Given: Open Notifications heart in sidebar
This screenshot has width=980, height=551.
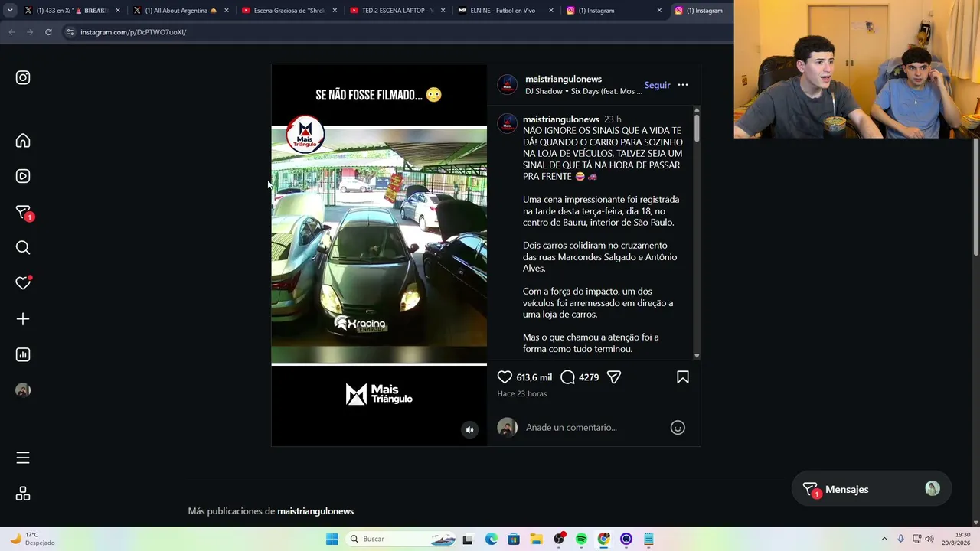Looking at the screenshot, I should click(x=23, y=283).
